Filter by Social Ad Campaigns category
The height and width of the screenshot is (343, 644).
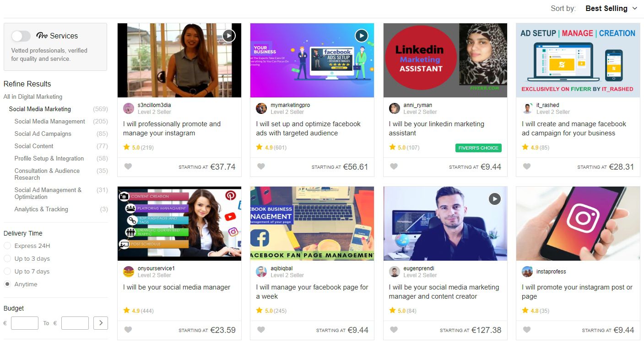(43, 134)
